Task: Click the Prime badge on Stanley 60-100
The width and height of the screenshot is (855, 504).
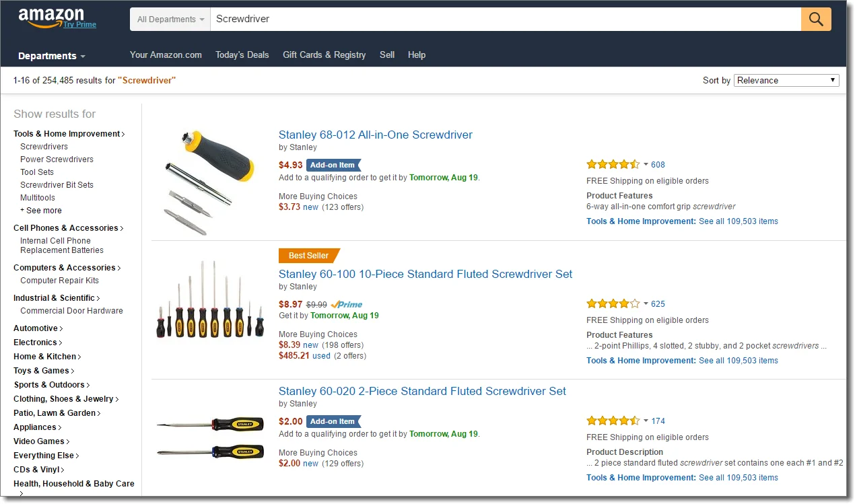Action: click(347, 304)
